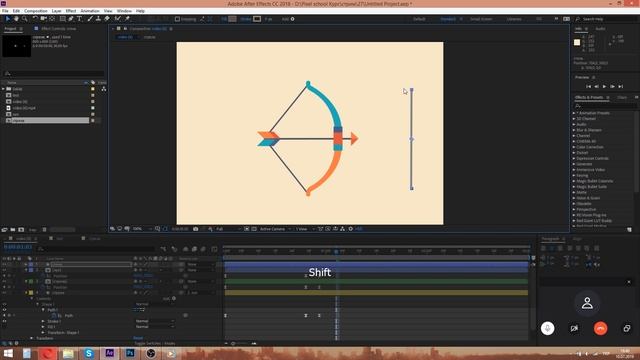Select the Eraser tool
The image size is (640, 360).
pyautogui.click(x=107, y=19)
